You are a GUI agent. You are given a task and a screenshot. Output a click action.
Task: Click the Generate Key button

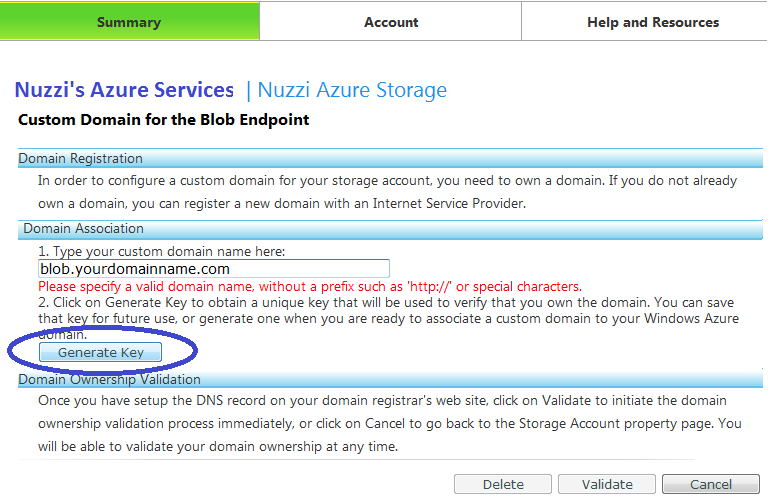pos(100,352)
